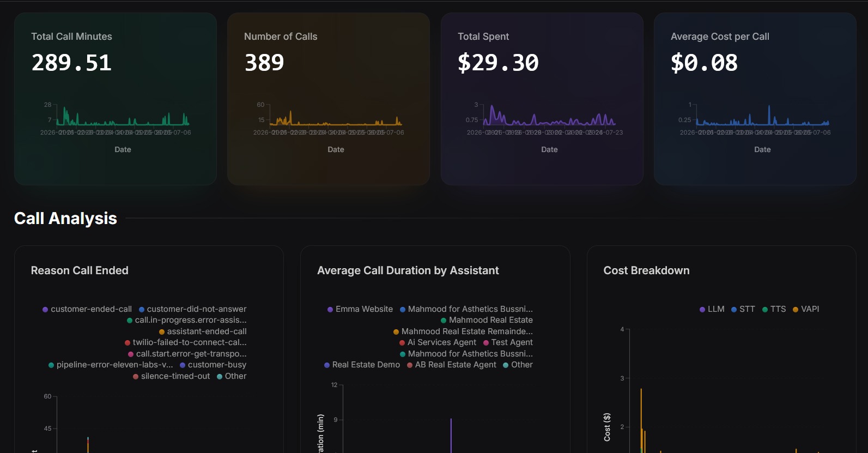Click the Total Call Minutes label

click(x=71, y=37)
